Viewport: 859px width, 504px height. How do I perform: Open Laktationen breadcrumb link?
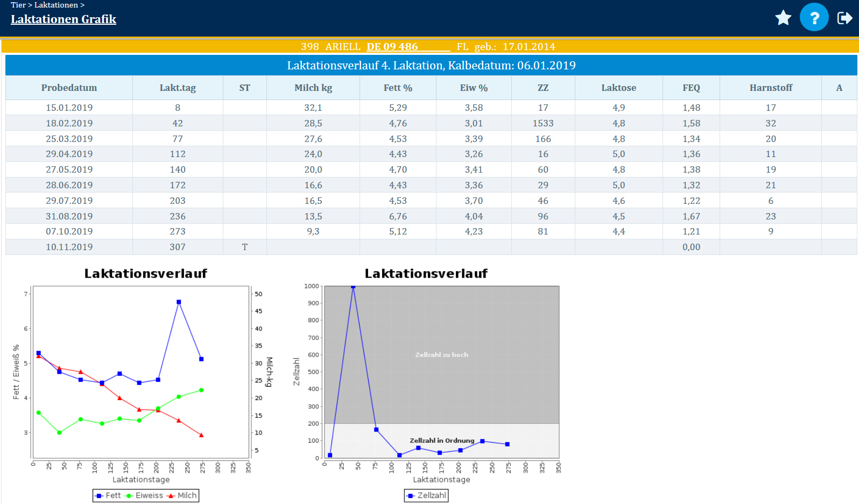tap(56, 5)
